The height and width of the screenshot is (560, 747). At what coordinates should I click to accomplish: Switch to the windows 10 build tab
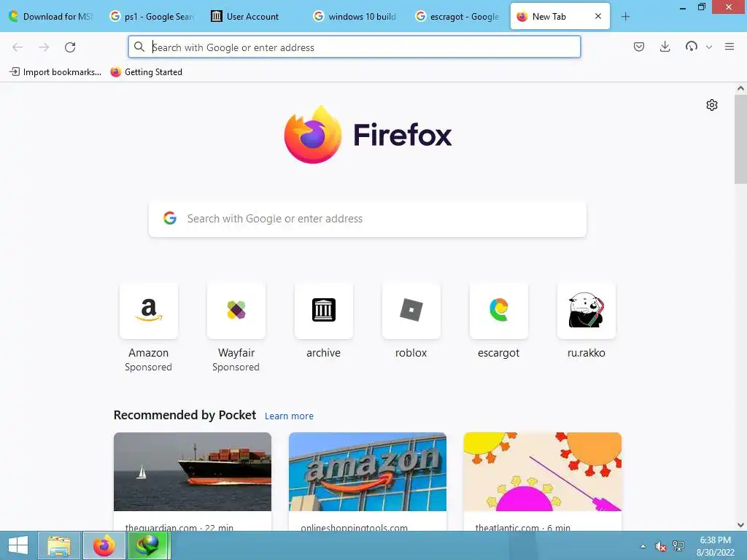356,17
